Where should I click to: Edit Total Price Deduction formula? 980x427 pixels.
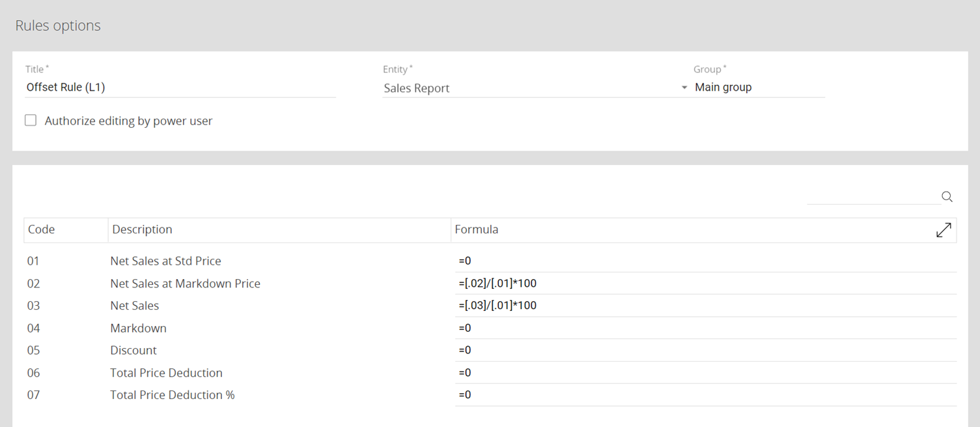pos(705,373)
